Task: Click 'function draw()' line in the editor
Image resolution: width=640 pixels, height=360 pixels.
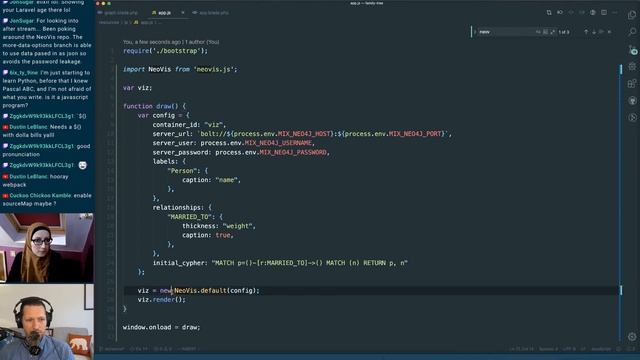Action: point(154,106)
